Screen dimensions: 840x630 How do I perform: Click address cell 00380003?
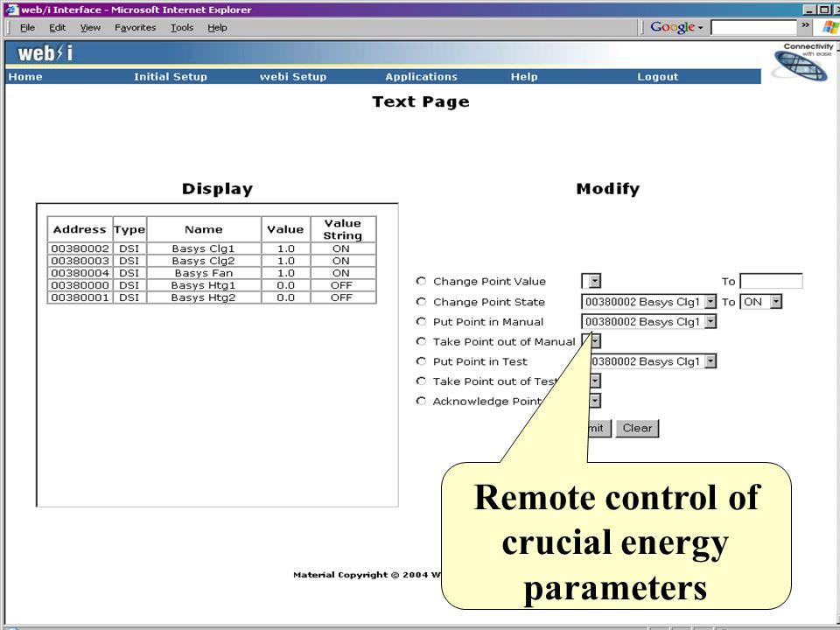tap(80, 261)
